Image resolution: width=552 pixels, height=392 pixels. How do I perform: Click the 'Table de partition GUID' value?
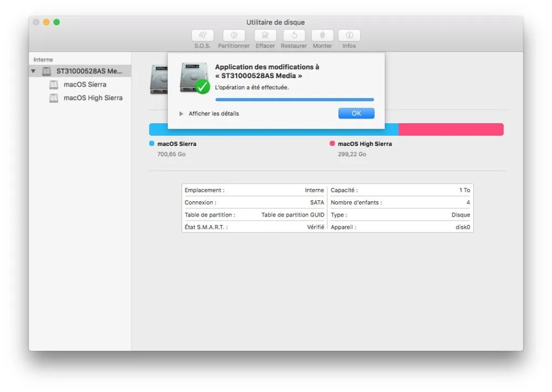[x=293, y=215]
